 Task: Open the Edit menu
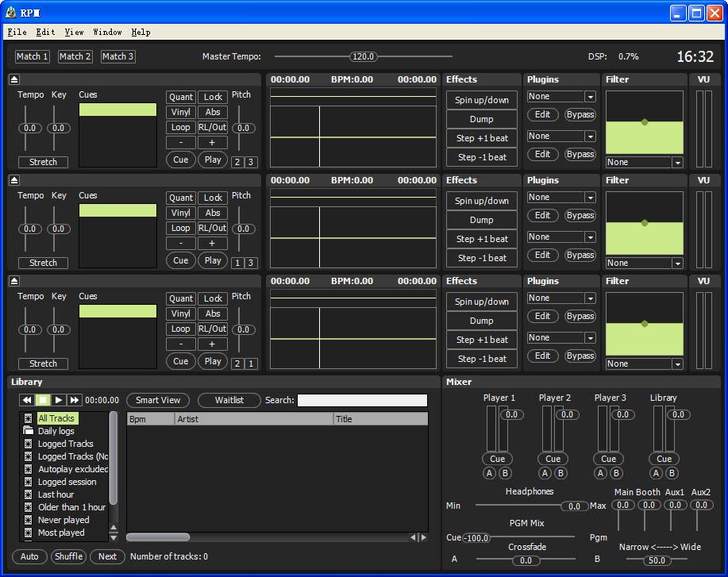click(x=45, y=32)
